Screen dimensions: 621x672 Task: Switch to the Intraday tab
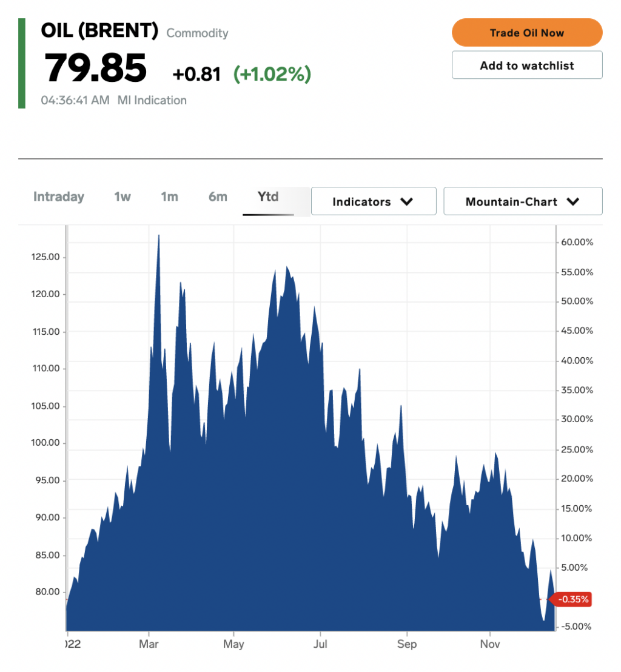click(59, 197)
